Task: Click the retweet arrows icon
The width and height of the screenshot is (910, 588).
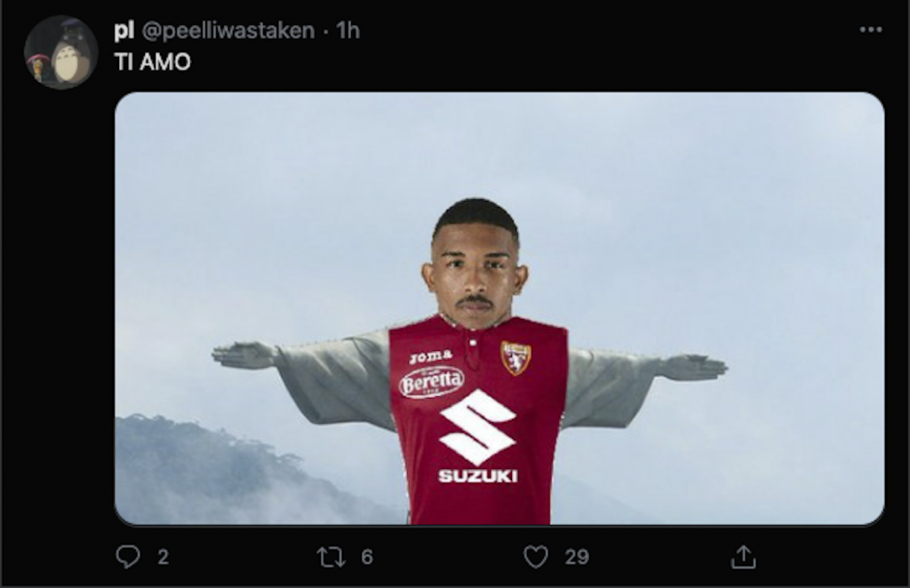Action: point(330,557)
